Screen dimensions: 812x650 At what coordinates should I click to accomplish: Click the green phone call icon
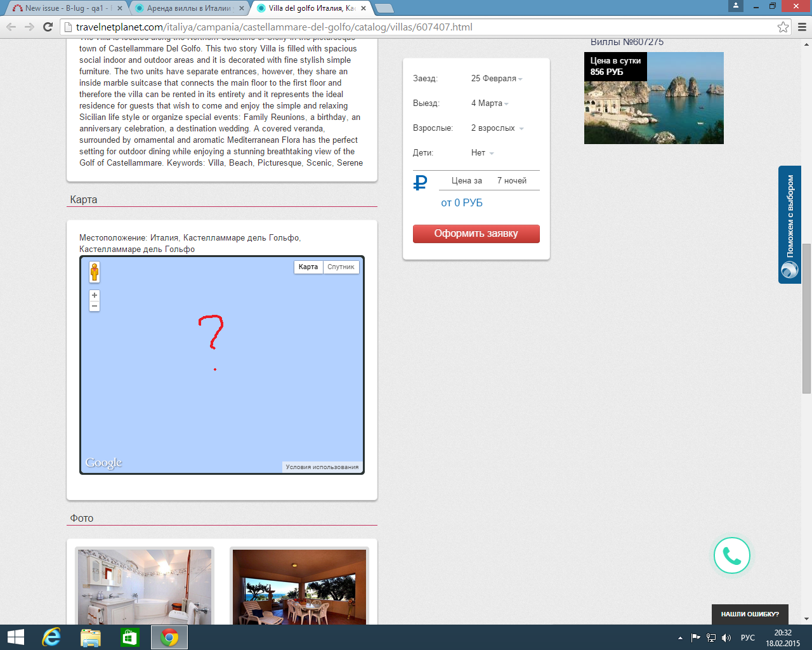(731, 555)
